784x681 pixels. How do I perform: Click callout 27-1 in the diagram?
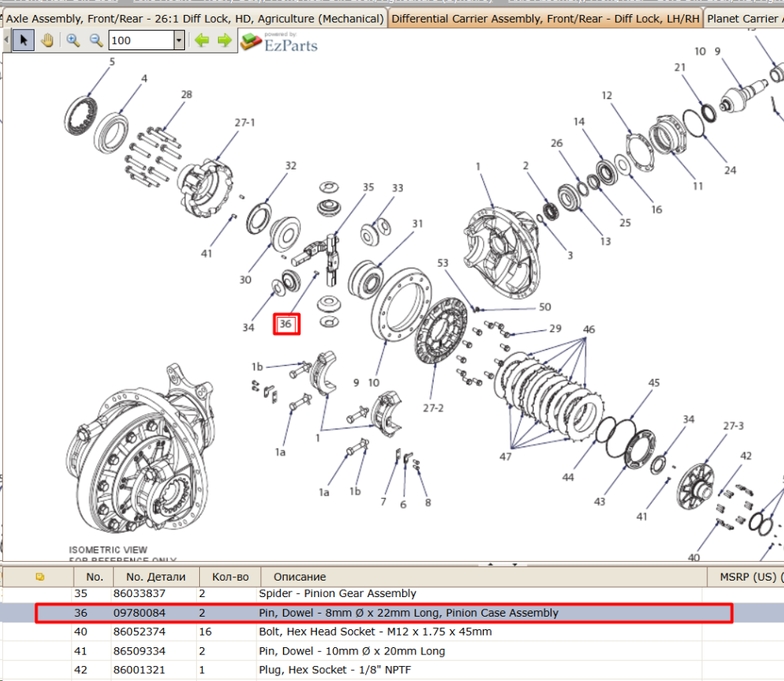coord(245,122)
